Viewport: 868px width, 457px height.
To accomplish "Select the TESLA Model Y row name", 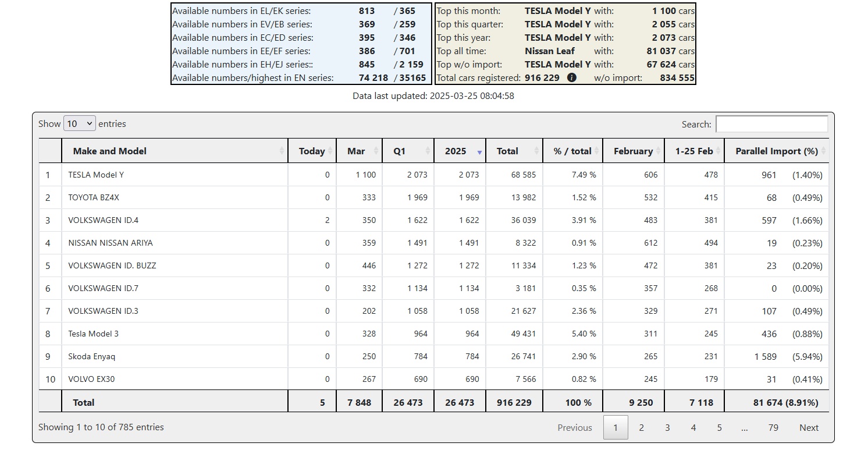I will (x=96, y=175).
